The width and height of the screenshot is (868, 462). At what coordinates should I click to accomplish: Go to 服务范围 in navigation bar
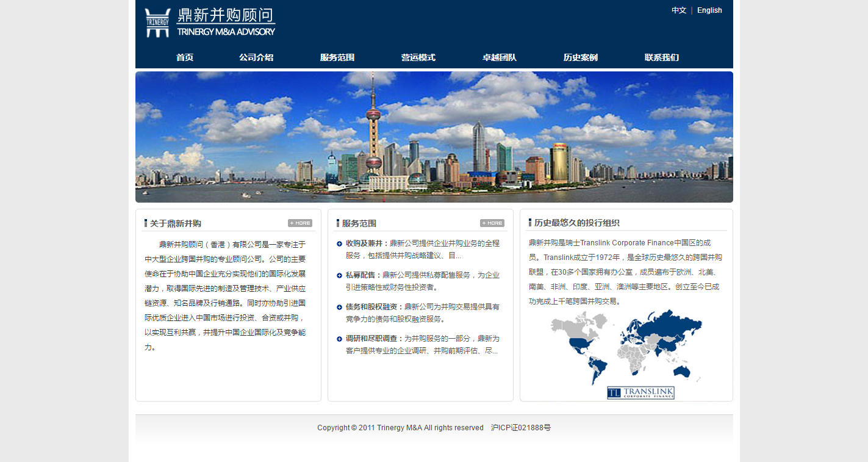point(337,57)
